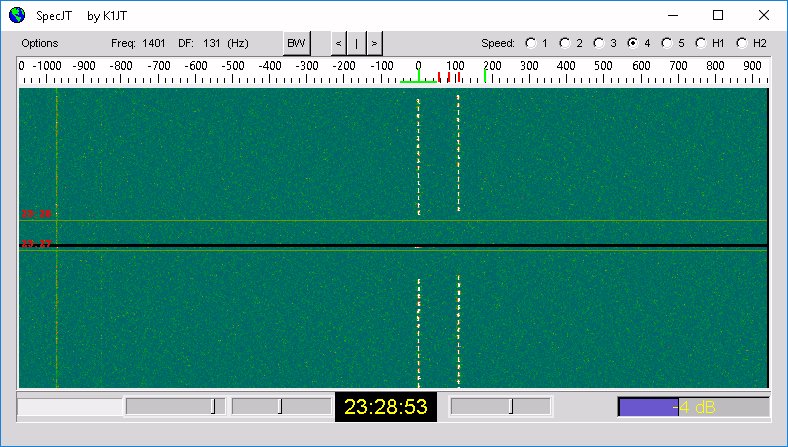
Task: Select speed 3 radio button
Action: [x=599, y=43]
